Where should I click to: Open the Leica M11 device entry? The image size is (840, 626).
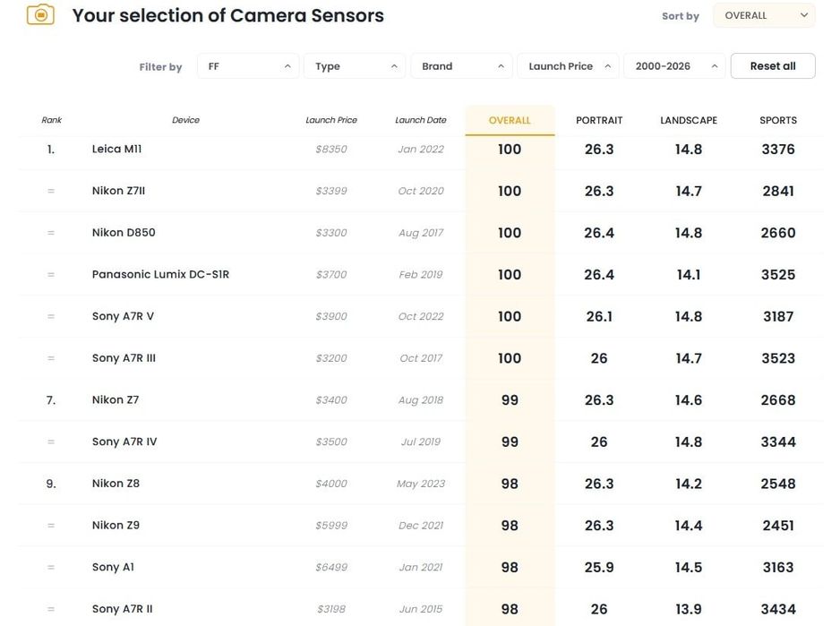tap(116, 149)
